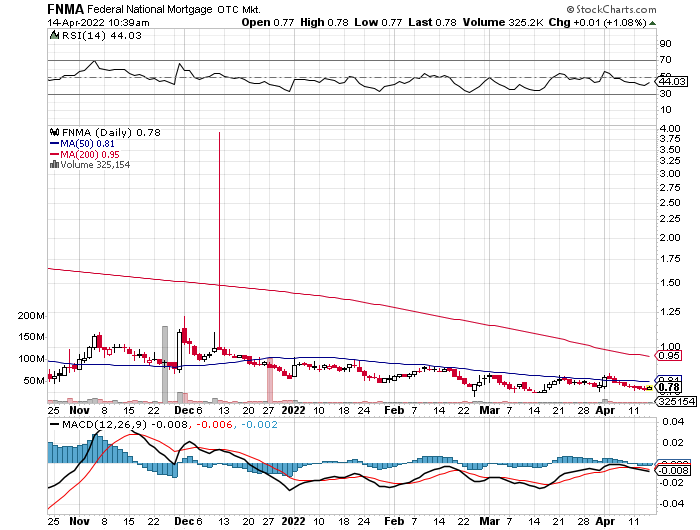The image size is (700, 530).
Task: Click the 50M volume axis label
Action: (x=33, y=380)
